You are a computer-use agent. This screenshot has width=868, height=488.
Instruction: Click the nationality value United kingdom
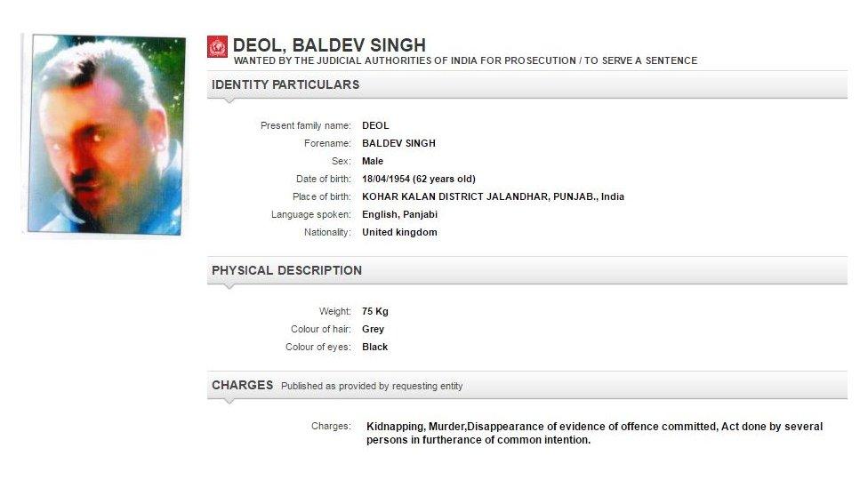[x=399, y=232]
